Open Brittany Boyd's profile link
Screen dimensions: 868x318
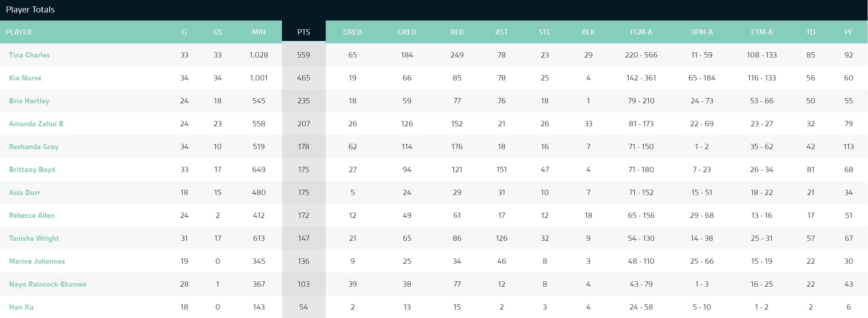pos(32,170)
